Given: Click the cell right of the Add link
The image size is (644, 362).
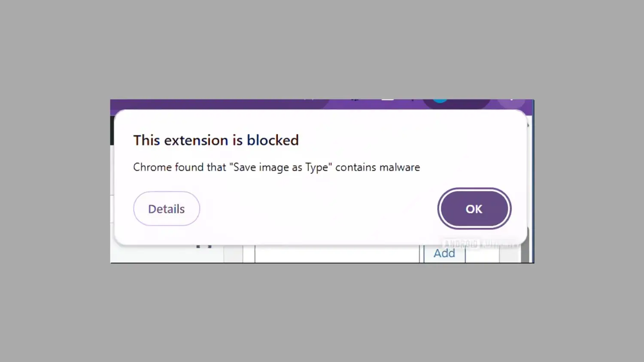Looking at the screenshot, I should click(483, 254).
